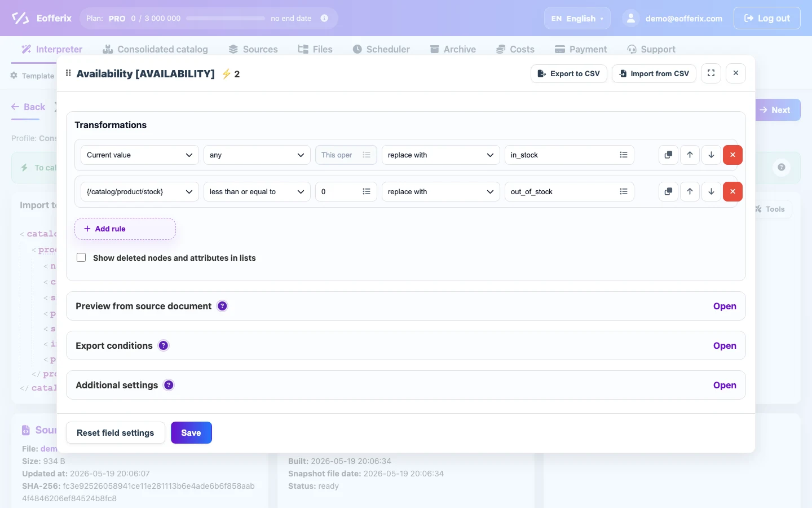Open value list icon in in_stock field
Image resolution: width=812 pixels, height=508 pixels.
pyautogui.click(x=623, y=155)
